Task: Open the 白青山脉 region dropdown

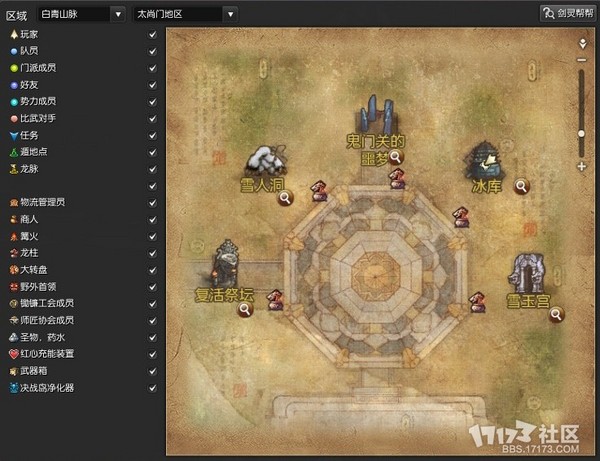Action: (x=81, y=15)
